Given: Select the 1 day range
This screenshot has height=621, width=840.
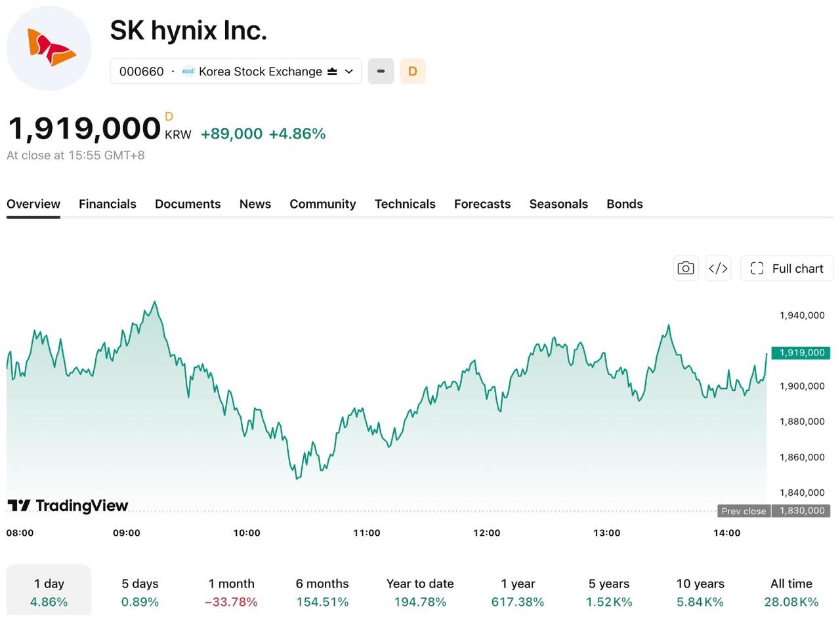Looking at the screenshot, I should (49, 591).
